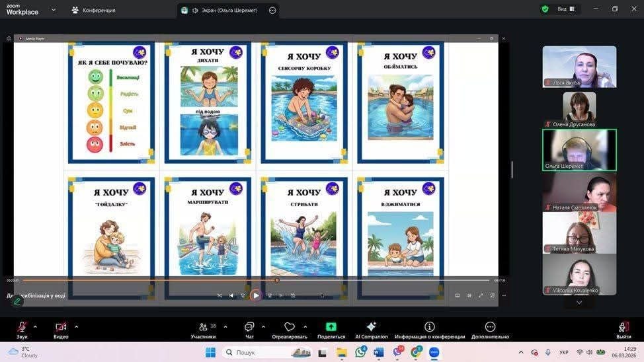Unmute microphone with the Звук button
644x362 pixels.
click(x=22, y=328)
